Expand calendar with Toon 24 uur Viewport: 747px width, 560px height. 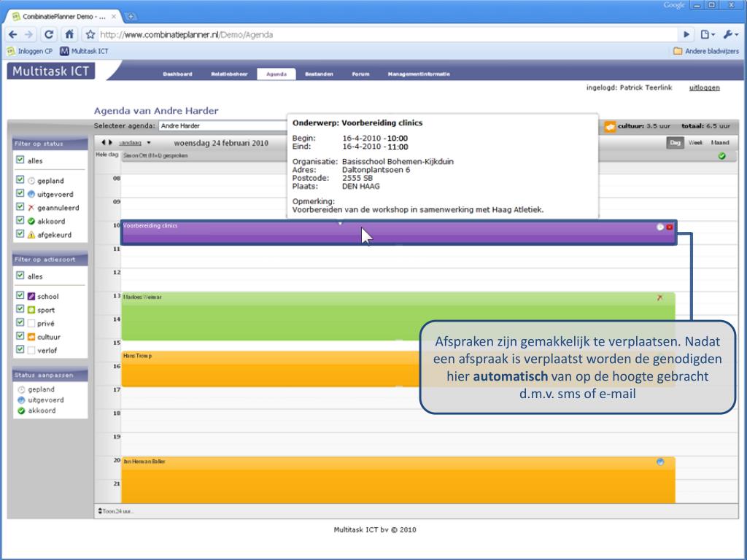[116, 511]
